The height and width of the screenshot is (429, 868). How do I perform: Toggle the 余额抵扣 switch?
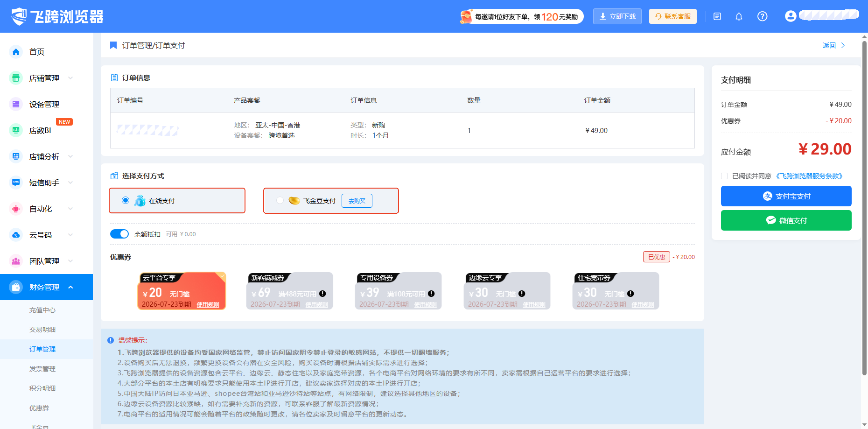(119, 234)
